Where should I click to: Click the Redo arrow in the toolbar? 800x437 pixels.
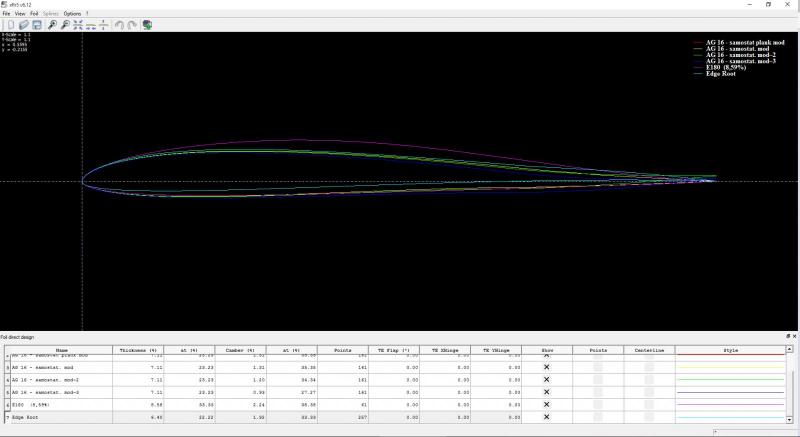(132, 24)
